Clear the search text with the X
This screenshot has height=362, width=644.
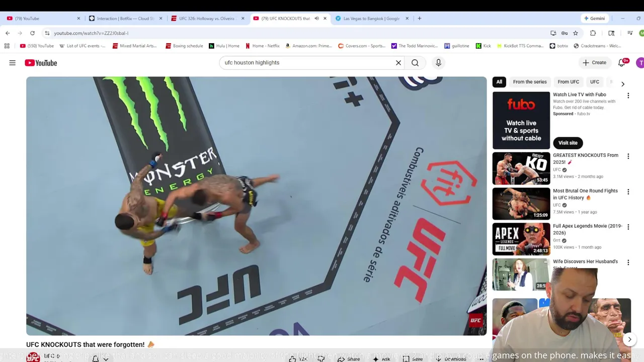[398, 63]
